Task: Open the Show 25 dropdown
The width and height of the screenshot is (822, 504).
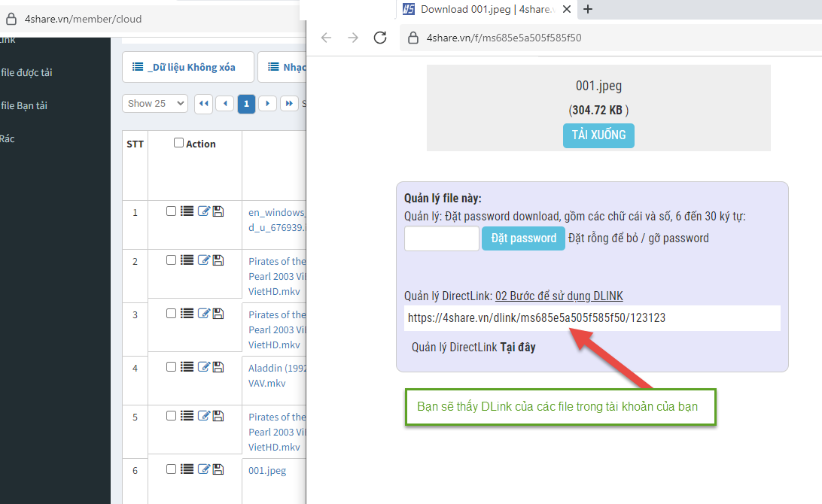Action: [x=154, y=104]
